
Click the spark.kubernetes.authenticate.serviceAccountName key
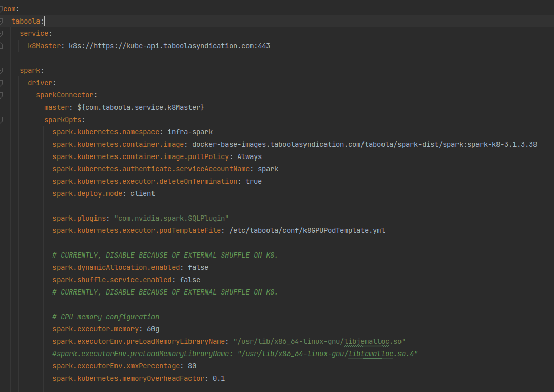coord(151,169)
